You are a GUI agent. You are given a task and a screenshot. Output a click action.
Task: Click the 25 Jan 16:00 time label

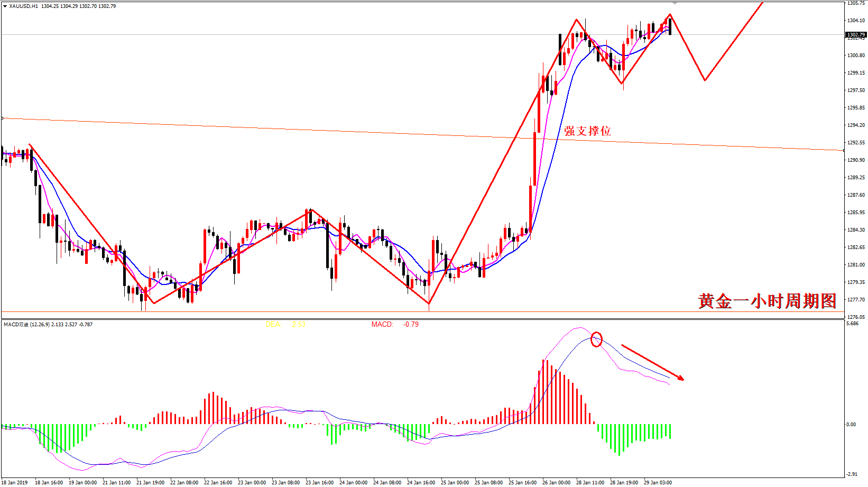coord(523,482)
